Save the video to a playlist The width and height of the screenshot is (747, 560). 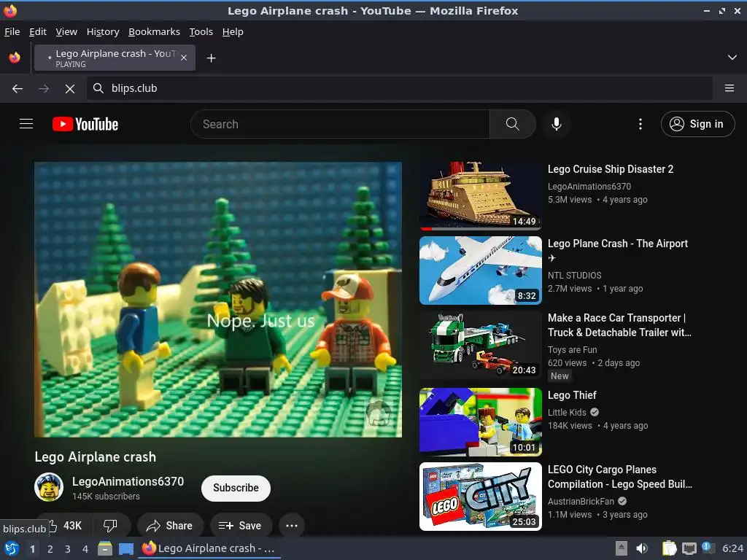click(241, 526)
